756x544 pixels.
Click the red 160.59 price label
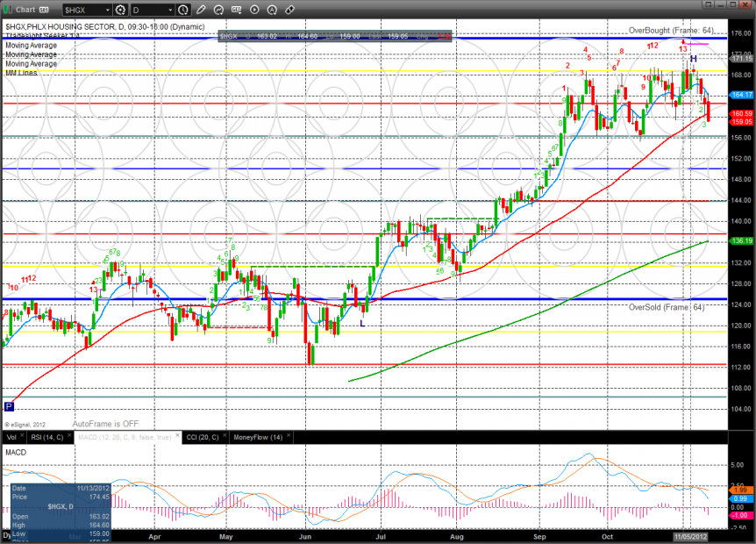pos(742,114)
